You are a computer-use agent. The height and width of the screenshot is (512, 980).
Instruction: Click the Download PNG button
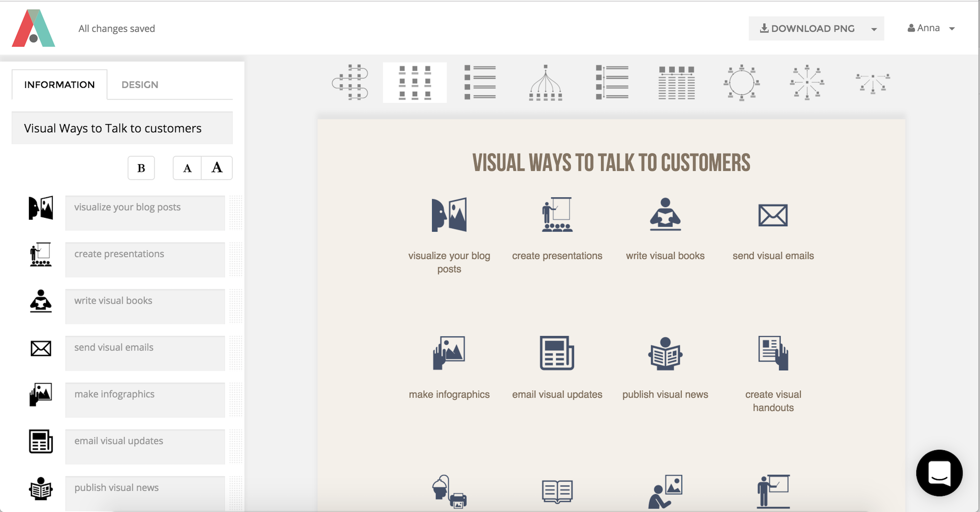pyautogui.click(x=807, y=28)
